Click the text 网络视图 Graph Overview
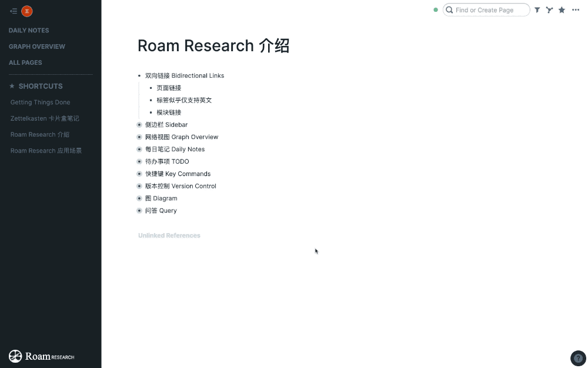The height and width of the screenshot is (368, 588). point(182,137)
